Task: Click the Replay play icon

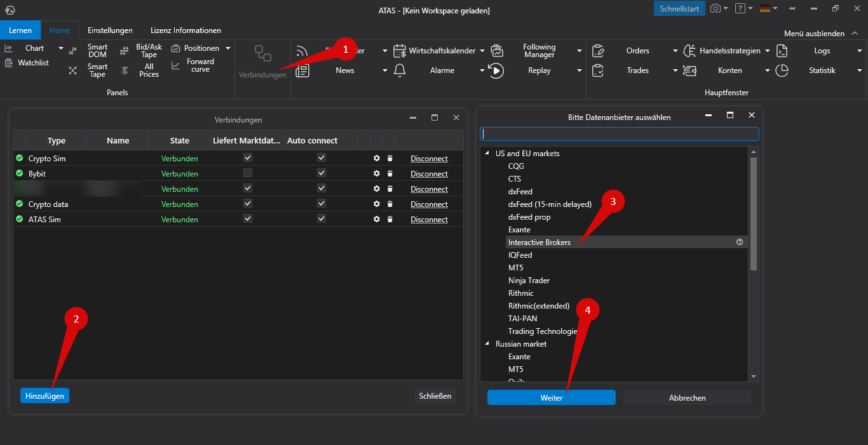Action: (x=496, y=70)
